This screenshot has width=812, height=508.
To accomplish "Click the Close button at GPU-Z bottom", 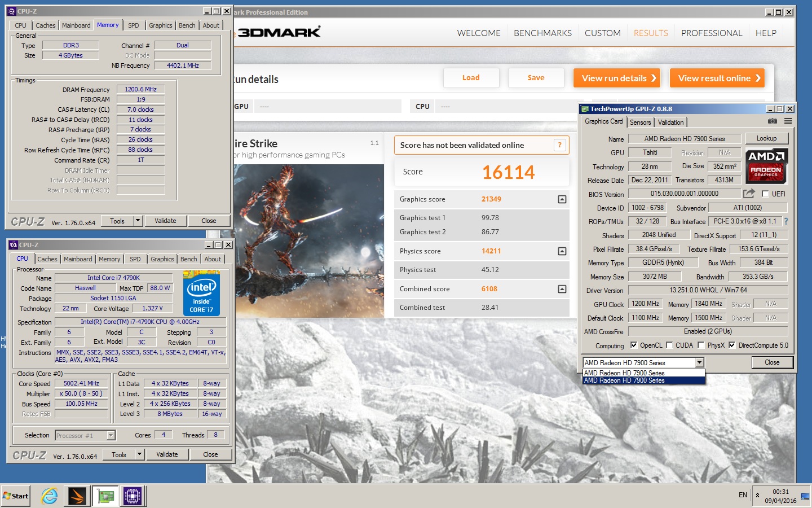I will pos(772,362).
